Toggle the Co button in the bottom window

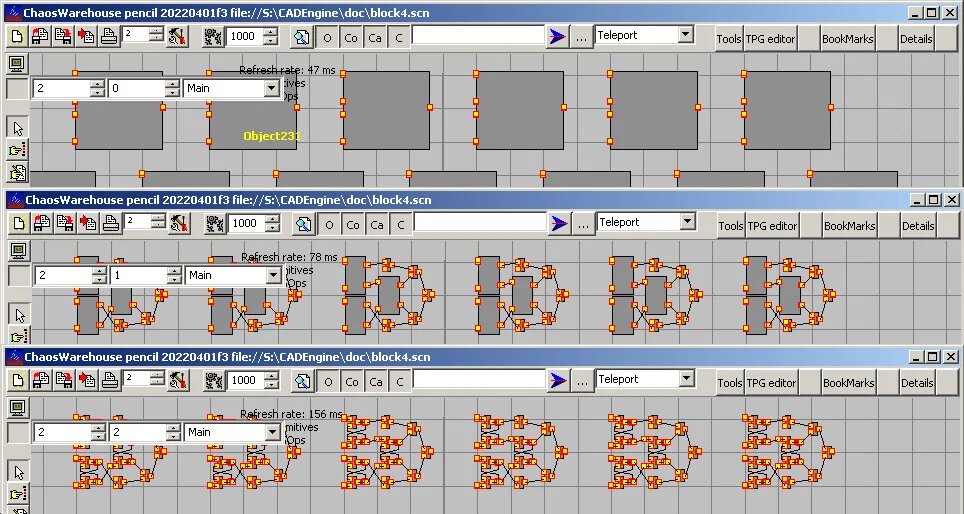tap(351, 382)
